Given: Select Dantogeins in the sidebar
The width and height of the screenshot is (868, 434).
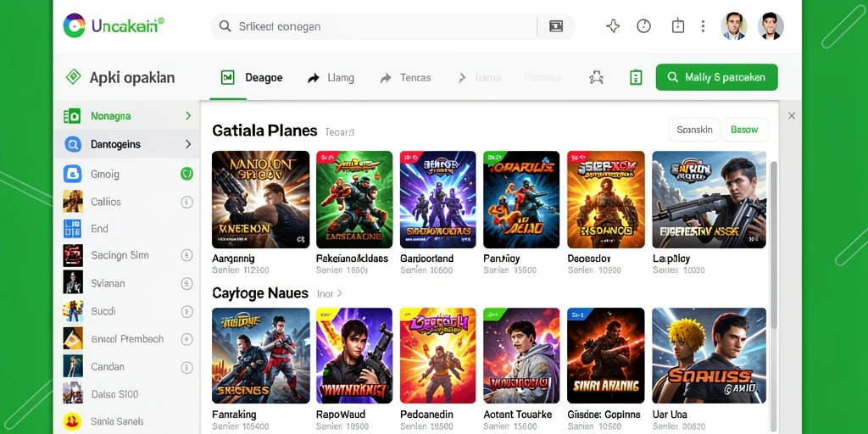Looking at the screenshot, I should [126, 144].
